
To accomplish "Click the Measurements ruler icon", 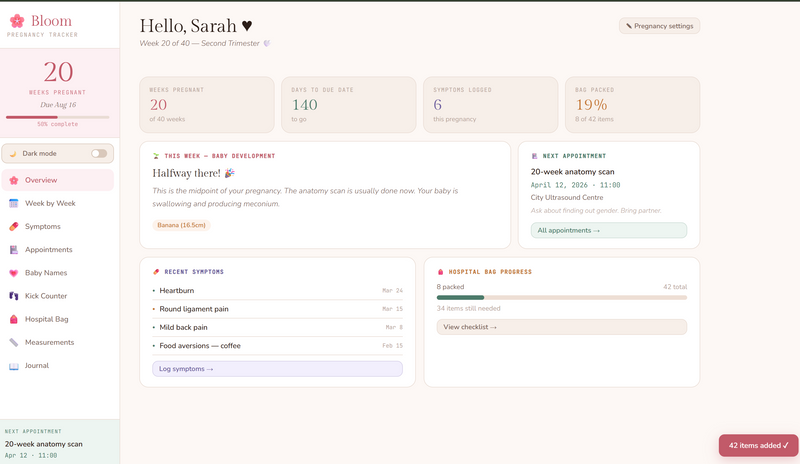I will point(14,342).
